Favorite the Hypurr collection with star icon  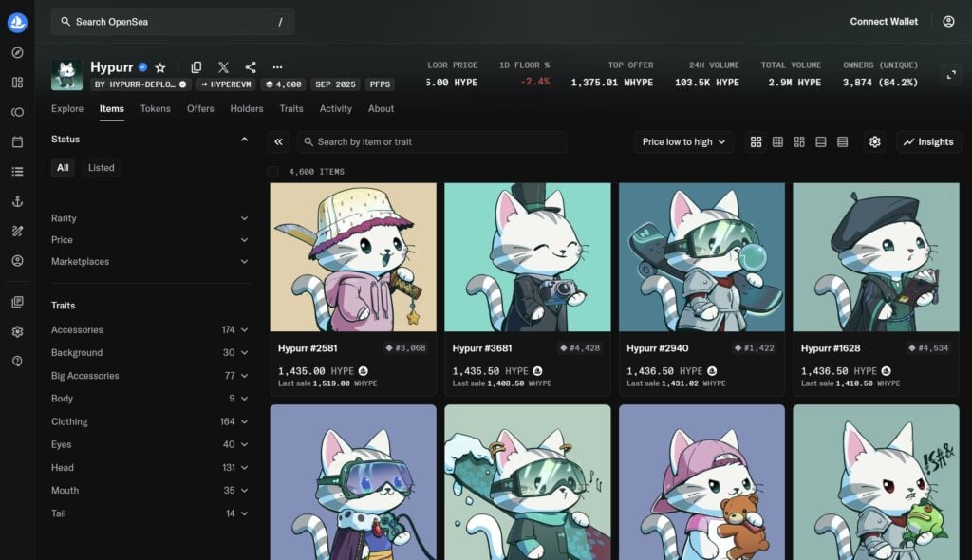click(x=160, y=67)
